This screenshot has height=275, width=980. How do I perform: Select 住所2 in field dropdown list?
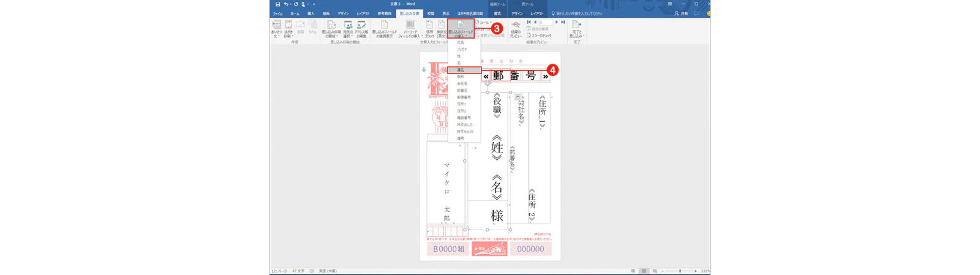coord(464,111)
